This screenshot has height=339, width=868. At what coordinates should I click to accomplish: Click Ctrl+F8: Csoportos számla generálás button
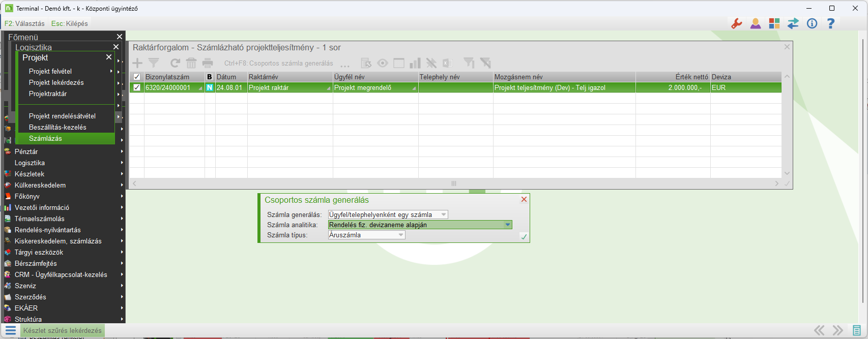[279, 64]
